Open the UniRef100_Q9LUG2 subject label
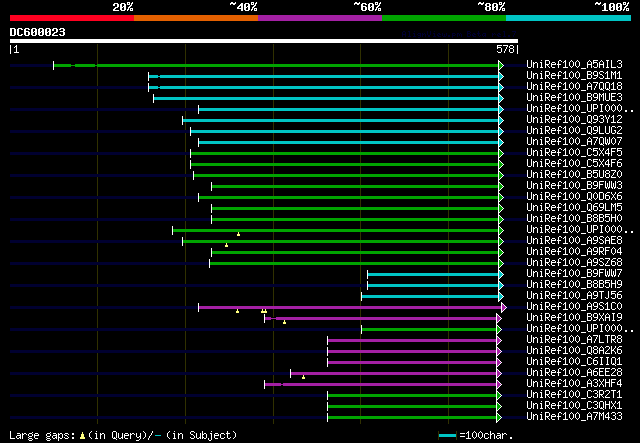640x443 pixels. [x=574, y=131]
